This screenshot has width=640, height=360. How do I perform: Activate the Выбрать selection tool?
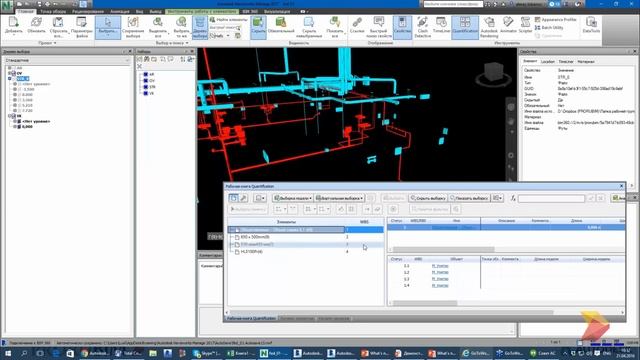[x=108, y=27]
